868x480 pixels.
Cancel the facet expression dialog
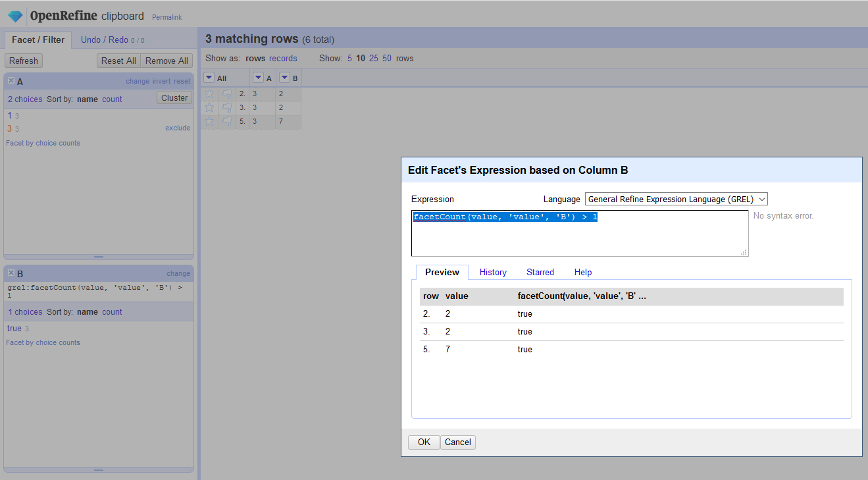point(458,442)
